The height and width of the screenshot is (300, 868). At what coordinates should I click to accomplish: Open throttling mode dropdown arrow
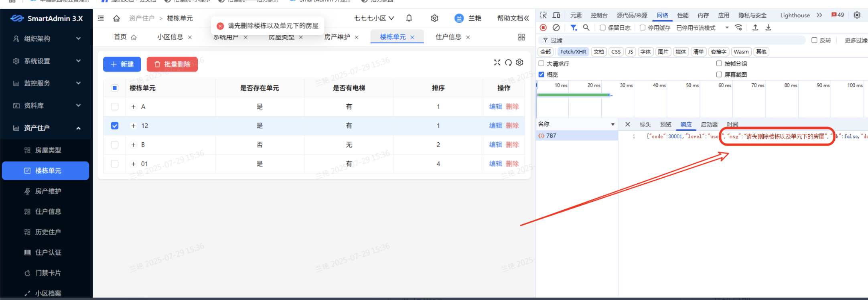click(727, 28)
